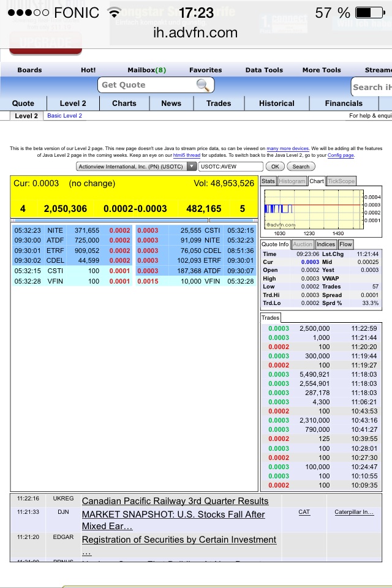This screenshot has height=588, width=392.
Task: Open the Boards menu
Action: tap(29, 70)
